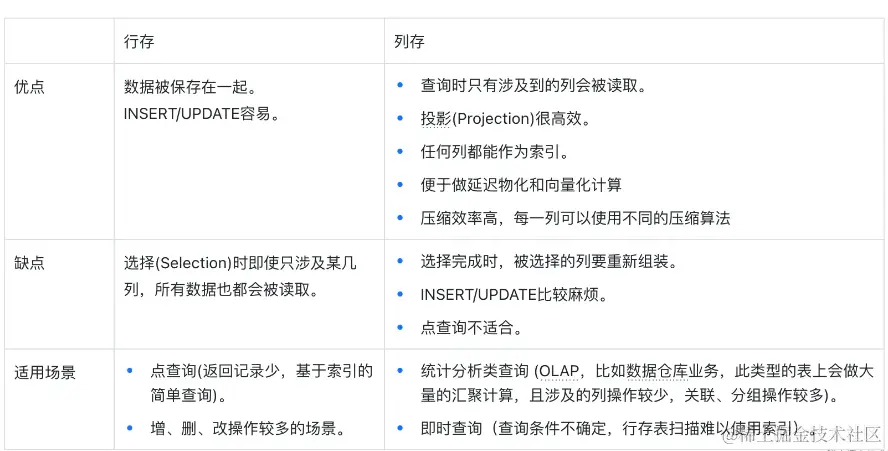Select the 缺点 row label

29,263
